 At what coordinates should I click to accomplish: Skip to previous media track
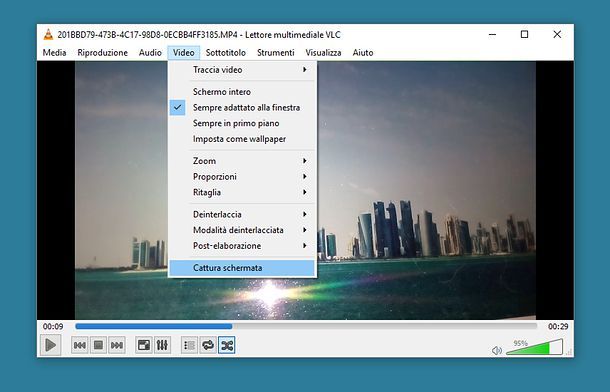80,345
